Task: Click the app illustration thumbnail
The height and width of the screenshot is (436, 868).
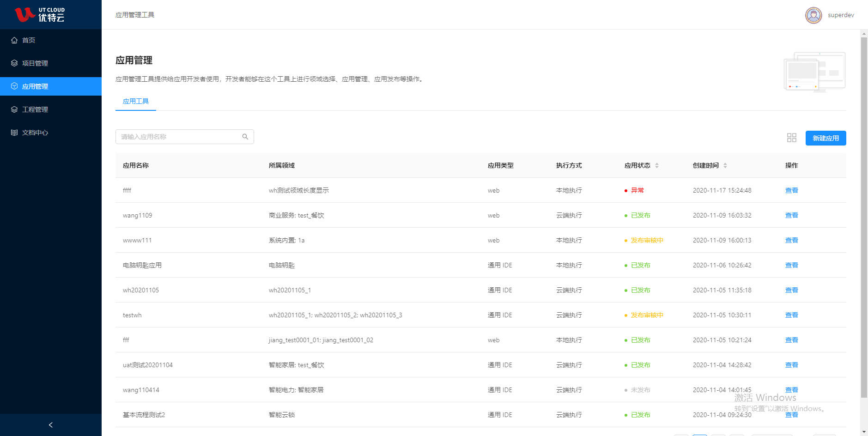Action: tap(814, 72)
